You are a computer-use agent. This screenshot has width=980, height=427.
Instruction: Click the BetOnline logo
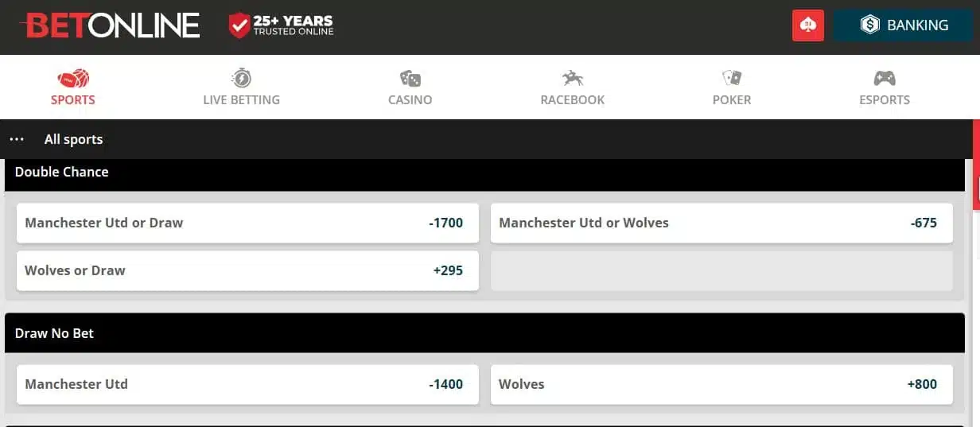click(x=110, y=25)
